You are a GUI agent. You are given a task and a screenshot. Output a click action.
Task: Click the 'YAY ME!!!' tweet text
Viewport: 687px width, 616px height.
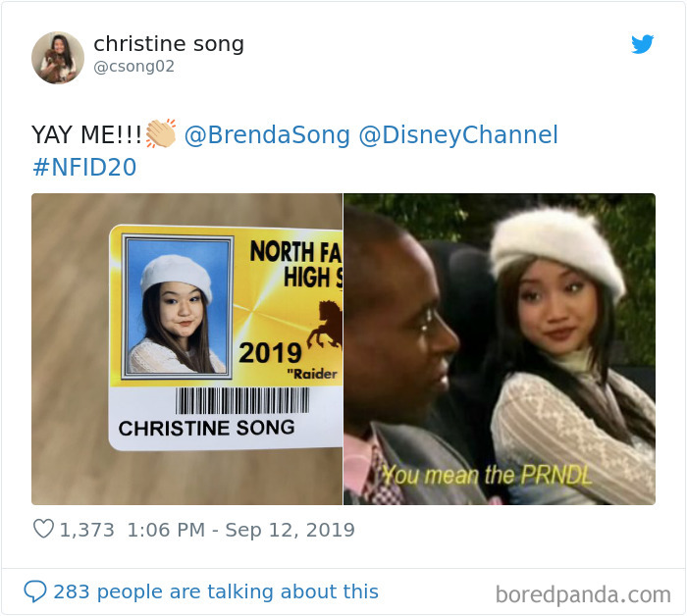pyautogui.click(x=86, y=134)
